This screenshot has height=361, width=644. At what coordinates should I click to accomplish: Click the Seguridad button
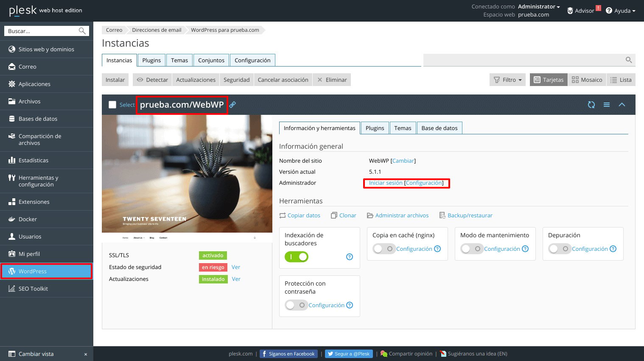pos(237,80)
